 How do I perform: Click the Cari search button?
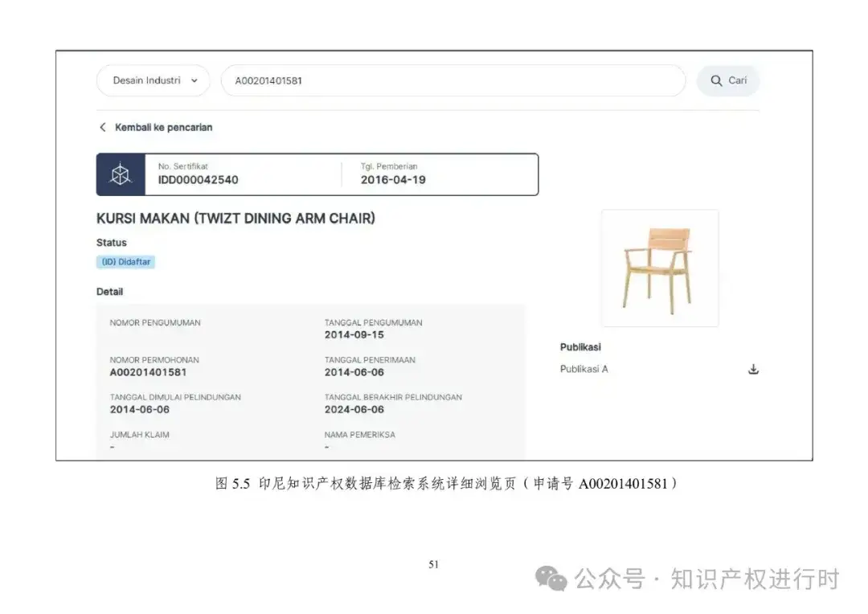click(x=728, y=81)
